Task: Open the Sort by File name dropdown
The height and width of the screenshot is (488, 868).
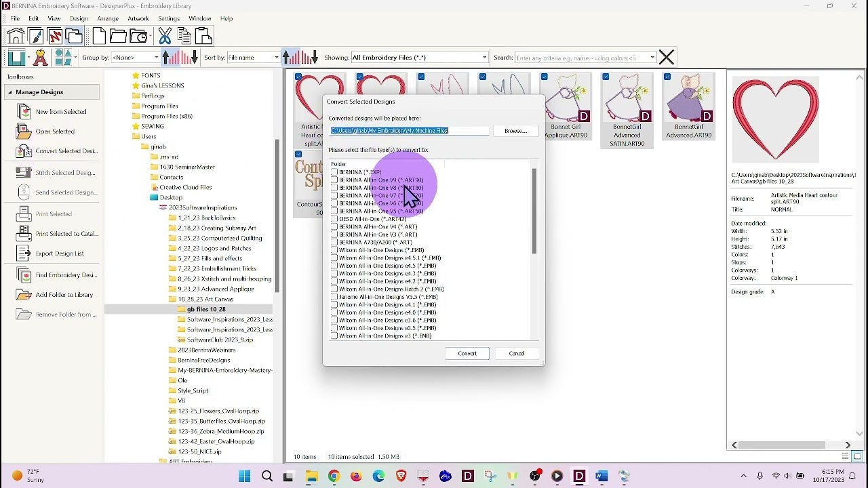Action: [254, 58]
